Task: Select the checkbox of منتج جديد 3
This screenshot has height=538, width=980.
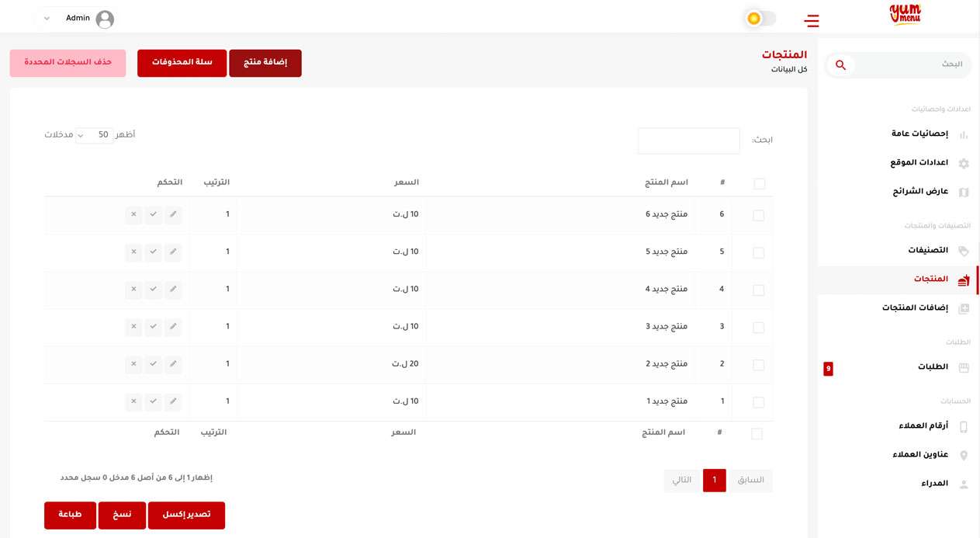Action: coord(759,328)
